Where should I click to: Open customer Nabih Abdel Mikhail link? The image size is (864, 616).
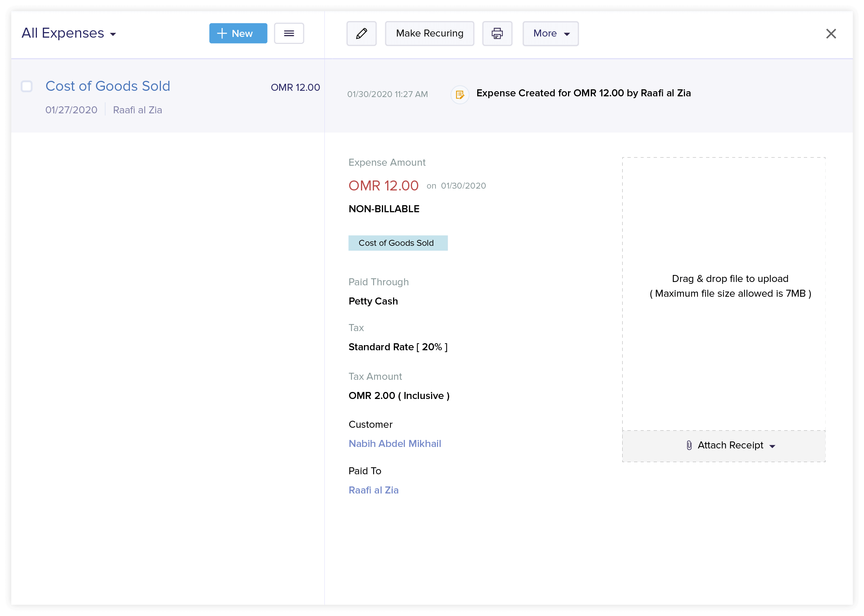pyautogui.click(x=395, y=443)
